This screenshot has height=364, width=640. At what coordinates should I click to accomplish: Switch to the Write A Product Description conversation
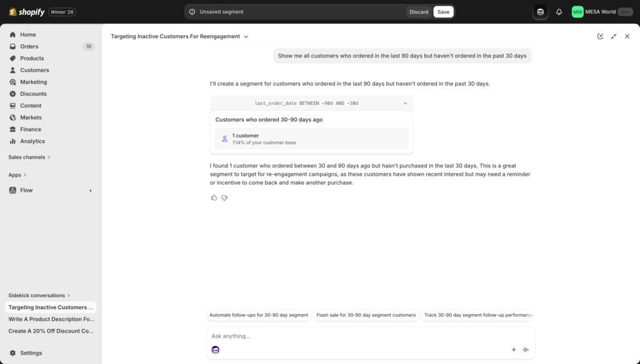pos(50,319)
